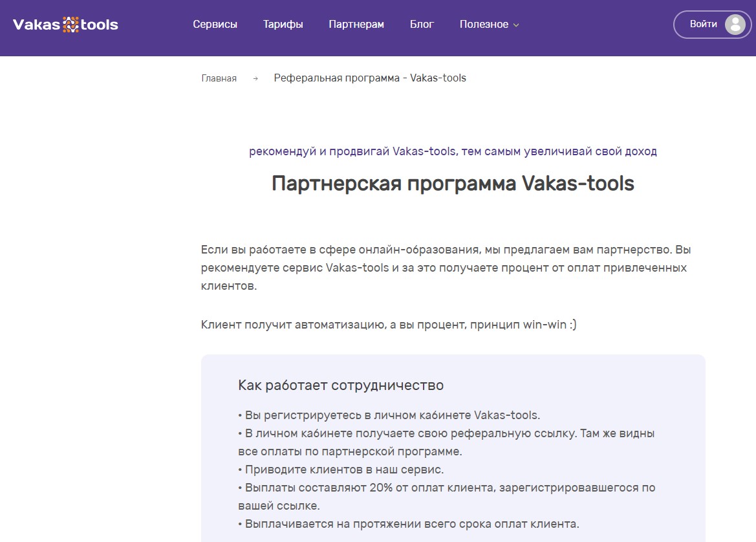This screenshot has width=756, height=542.
Task: Follow the Главная breadcrumb link
Action: (x=219, y=78)
